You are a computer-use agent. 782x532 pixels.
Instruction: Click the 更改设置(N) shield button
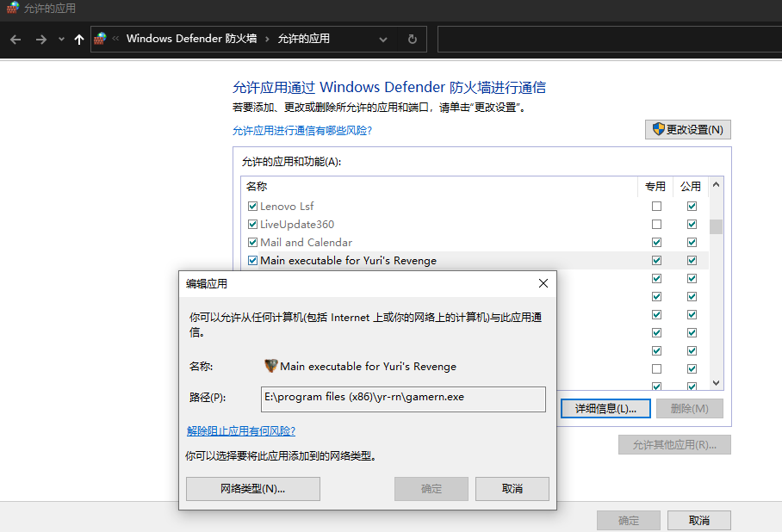[687, 130]
